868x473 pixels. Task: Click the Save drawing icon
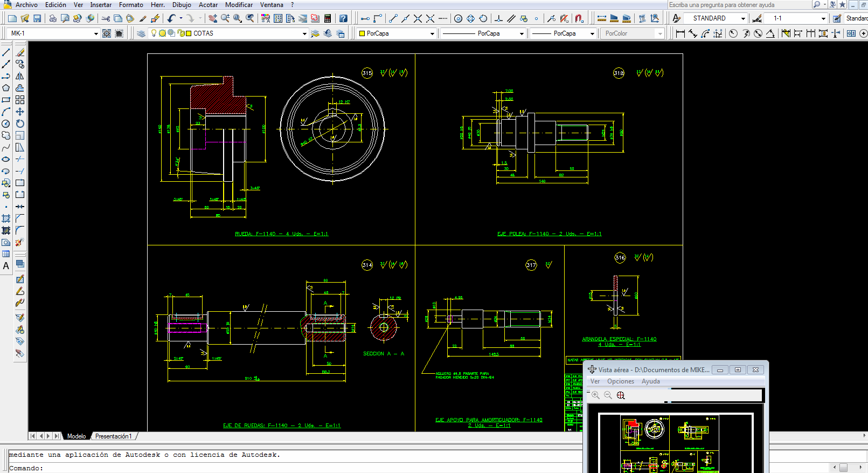[x=37, y=18]
